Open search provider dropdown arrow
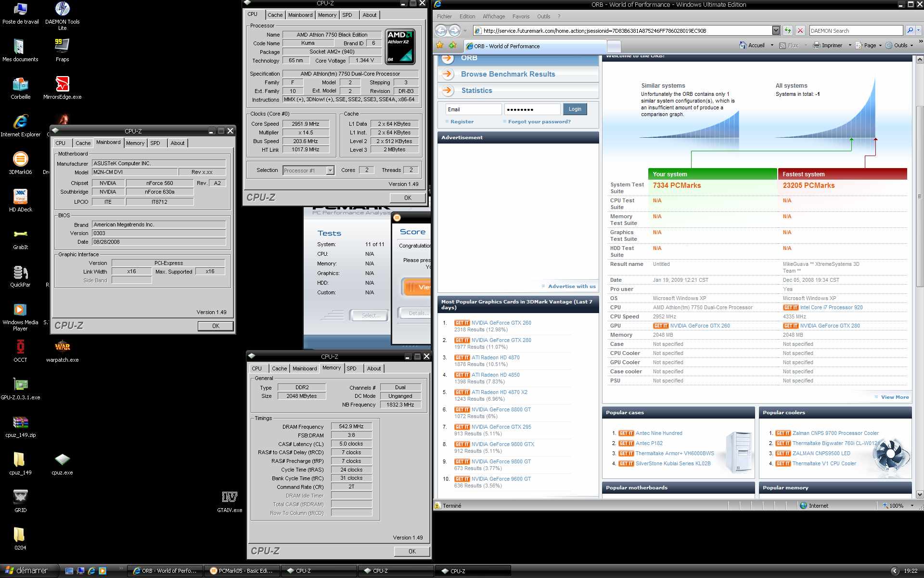The width and height of the screenshot is (924, 578). point(918,30)
